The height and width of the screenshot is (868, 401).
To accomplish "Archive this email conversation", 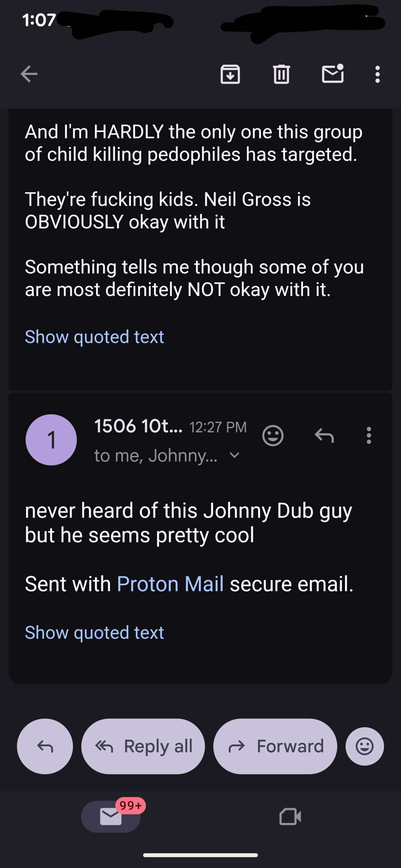I will (230, 74).
